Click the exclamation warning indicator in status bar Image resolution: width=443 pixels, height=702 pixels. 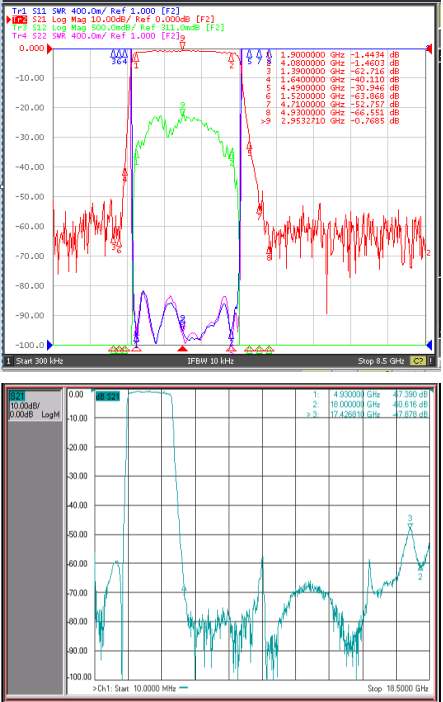coord(430,361)
